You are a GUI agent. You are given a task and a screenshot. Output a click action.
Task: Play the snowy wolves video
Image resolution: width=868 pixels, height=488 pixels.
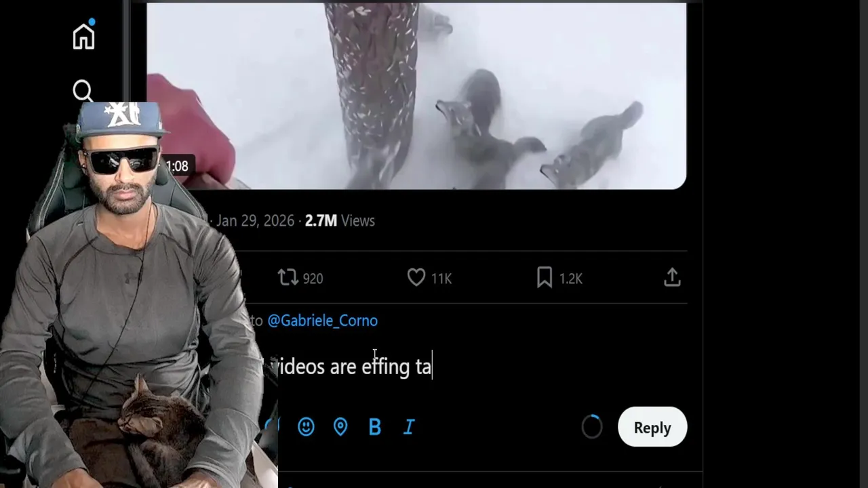point(416,96)
